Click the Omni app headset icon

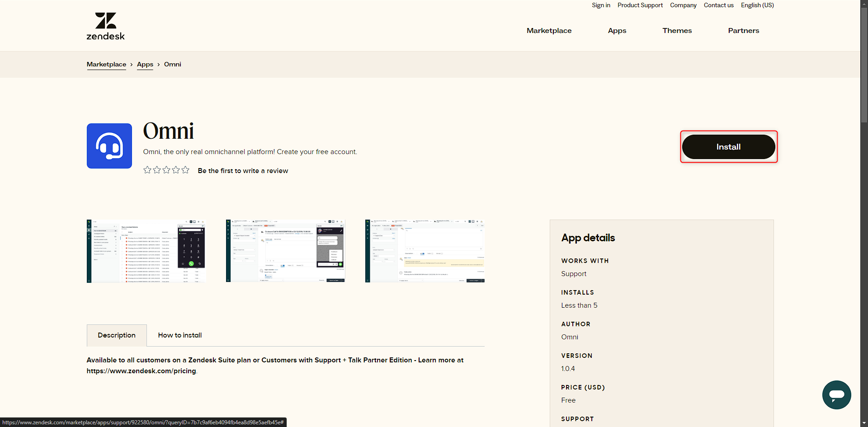[109, 146]
